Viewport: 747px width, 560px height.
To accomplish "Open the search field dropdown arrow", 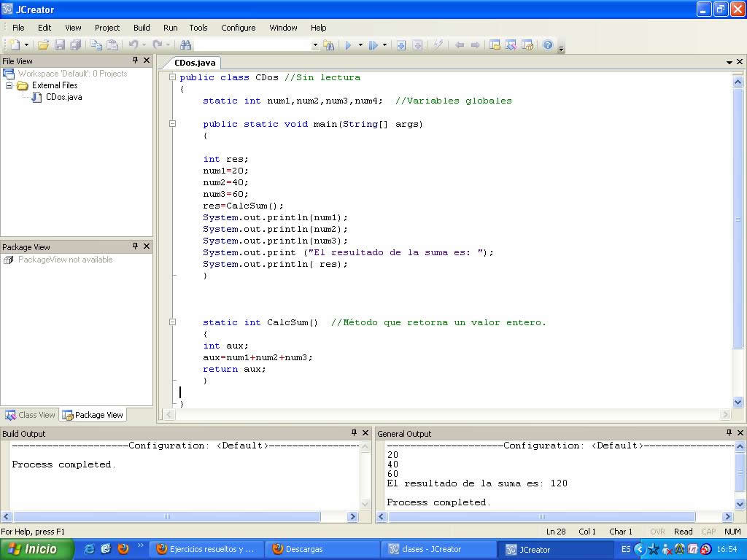I will click(315, 45).
